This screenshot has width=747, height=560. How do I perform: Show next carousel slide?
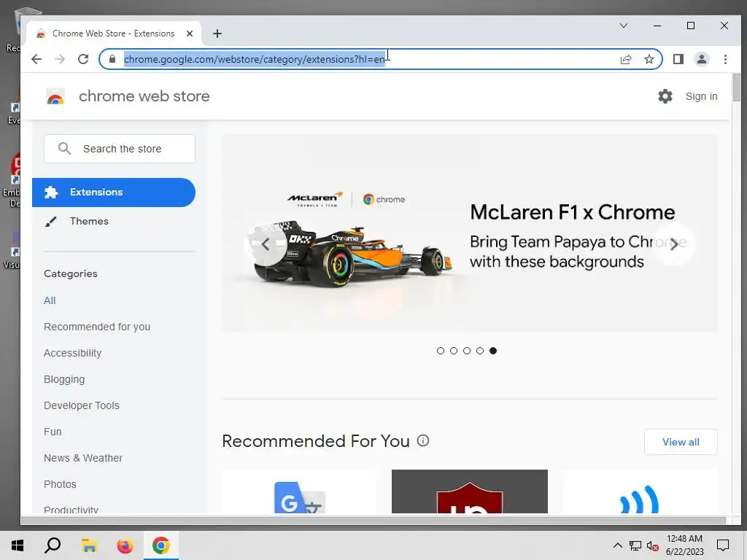point(673,244)
